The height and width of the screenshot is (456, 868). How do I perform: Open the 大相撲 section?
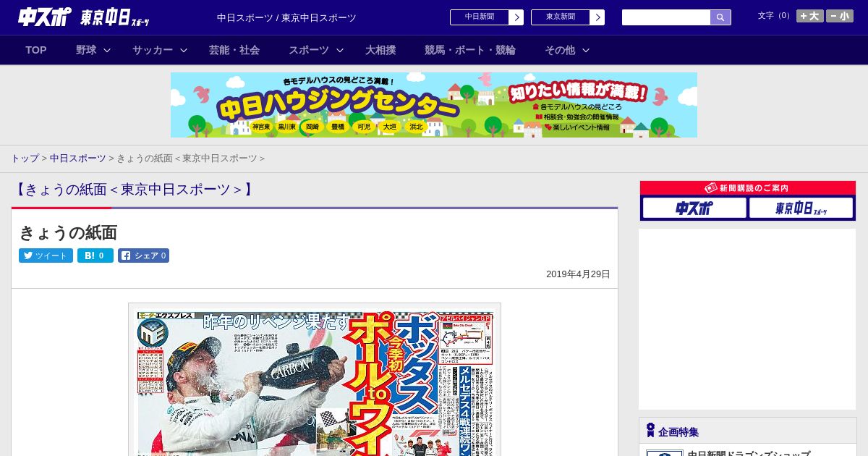(380, 50)
